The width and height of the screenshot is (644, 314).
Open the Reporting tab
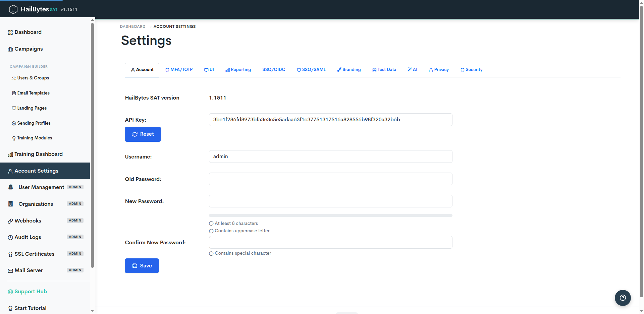click(x=238, y=70)
